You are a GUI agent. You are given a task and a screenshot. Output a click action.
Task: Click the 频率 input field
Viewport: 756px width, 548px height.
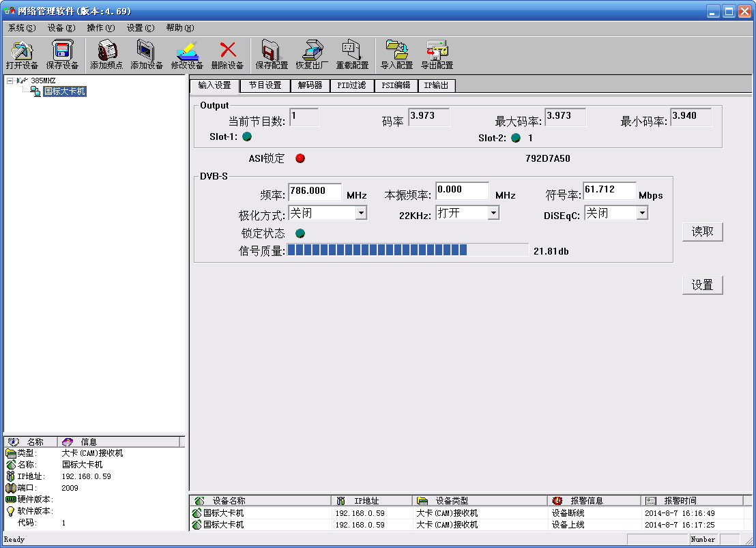pos(315,192)
